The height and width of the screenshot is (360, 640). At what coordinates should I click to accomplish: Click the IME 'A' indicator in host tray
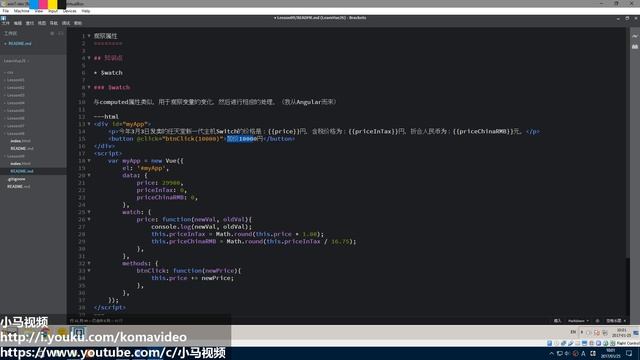pyautogui.click(x=583, y=353)
